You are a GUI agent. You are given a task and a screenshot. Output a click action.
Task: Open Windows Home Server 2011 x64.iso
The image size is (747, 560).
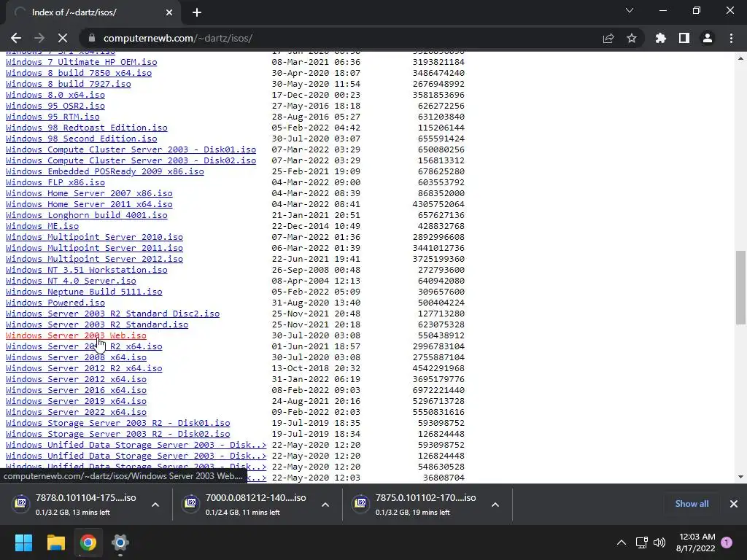[x=89, y=204]
